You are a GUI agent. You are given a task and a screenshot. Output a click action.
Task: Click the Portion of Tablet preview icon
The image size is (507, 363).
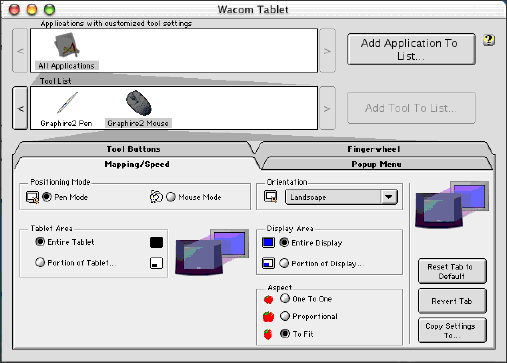pyautogui.click(x=156, y=263)
